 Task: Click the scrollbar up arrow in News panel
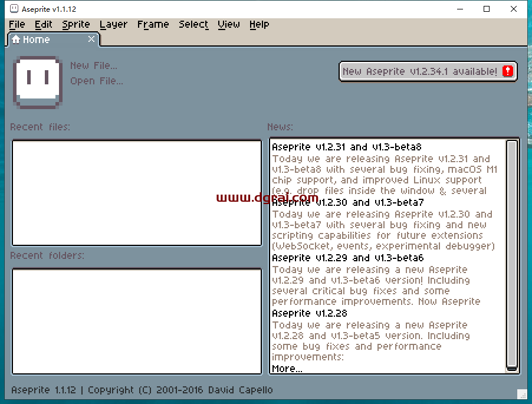click(x=513, y=143)
